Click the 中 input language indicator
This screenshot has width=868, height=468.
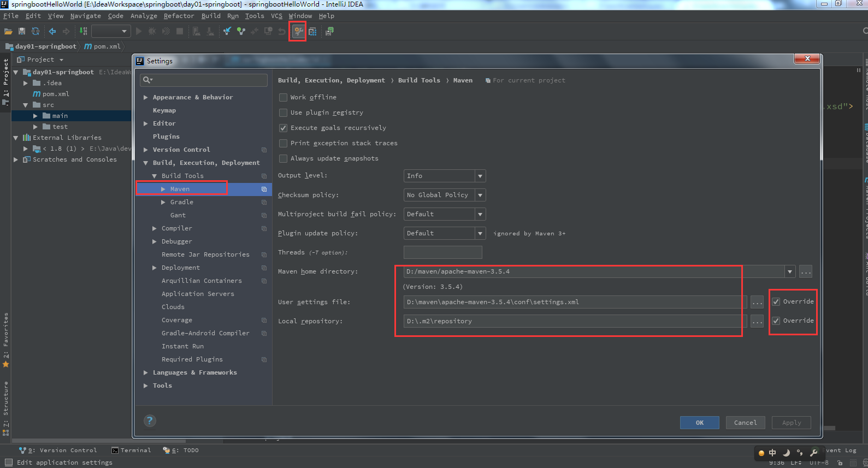[x=772, y=453]
